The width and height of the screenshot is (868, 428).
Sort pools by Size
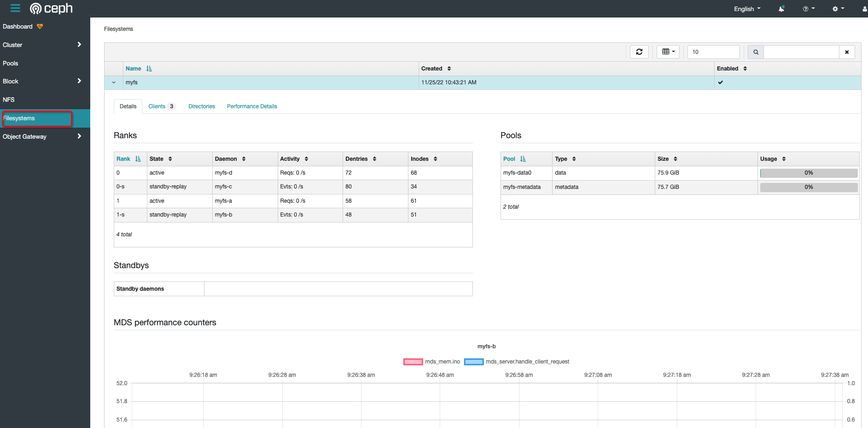pyautogui.click(x=667, y=159)
